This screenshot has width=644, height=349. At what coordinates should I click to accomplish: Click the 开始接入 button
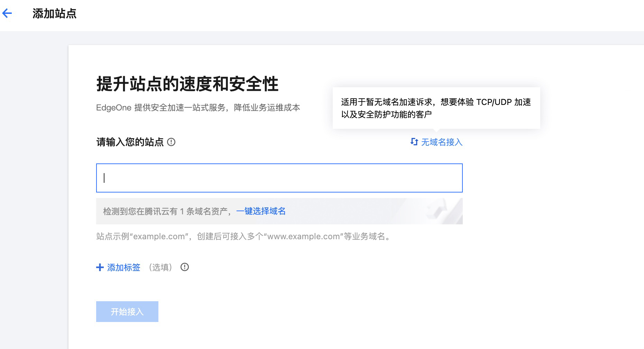coord(127,312)
